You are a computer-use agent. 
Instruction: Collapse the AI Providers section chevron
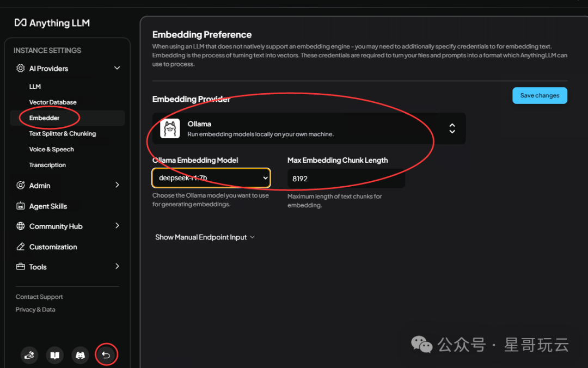pyautogui.click(x=117, y=68)
